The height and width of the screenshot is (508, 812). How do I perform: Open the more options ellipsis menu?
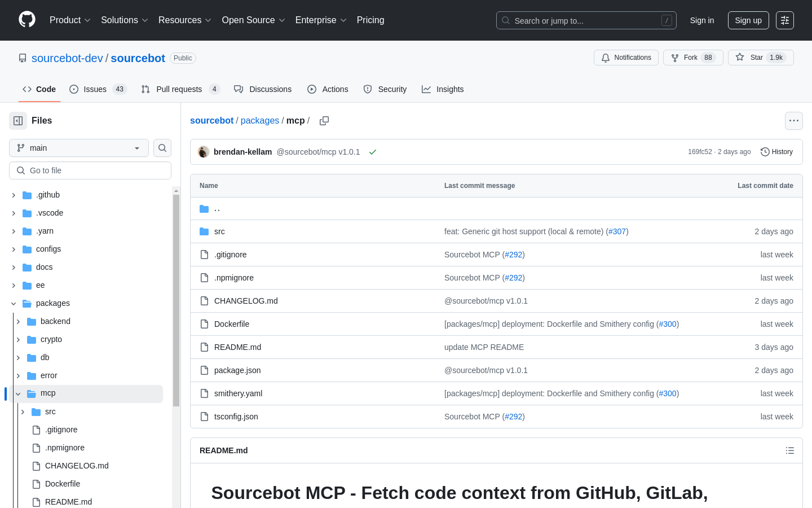[x=794, y=121]
